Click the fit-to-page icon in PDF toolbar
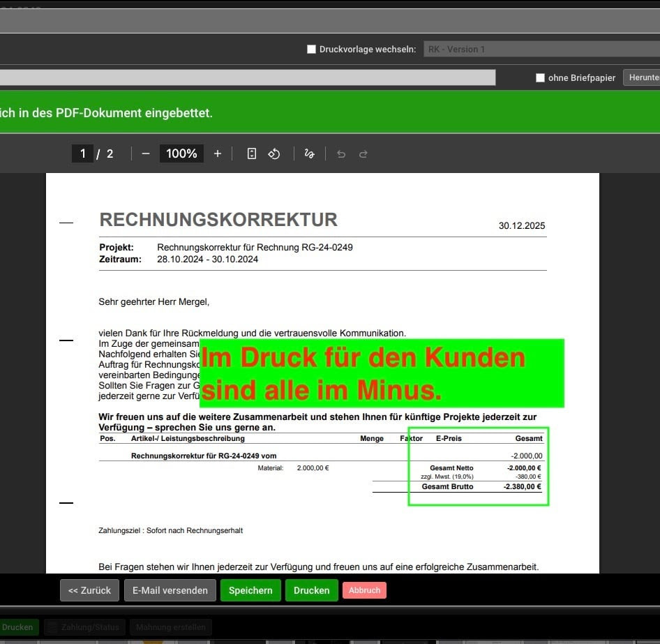Screen dimensions: 660x644 tap(252, 153)
